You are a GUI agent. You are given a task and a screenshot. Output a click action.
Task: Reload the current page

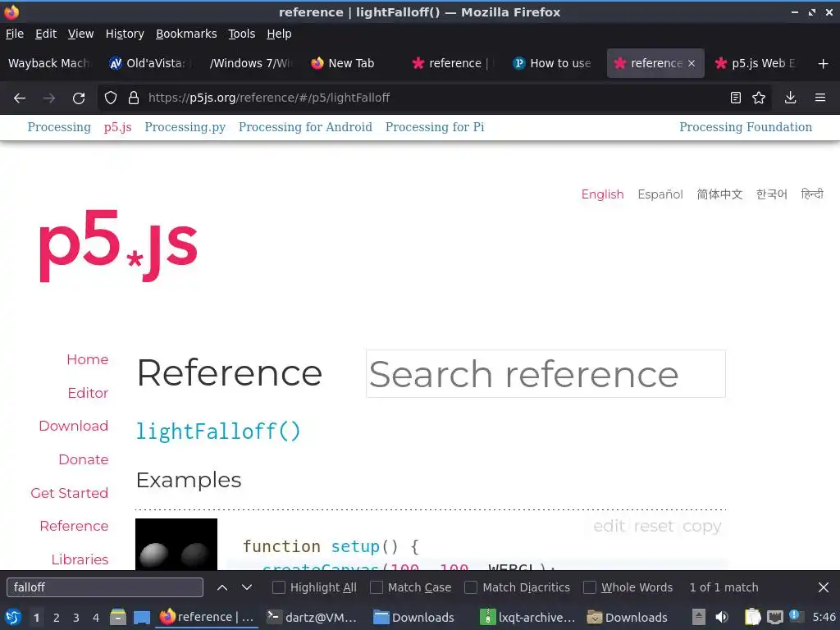tap(79, 98)
